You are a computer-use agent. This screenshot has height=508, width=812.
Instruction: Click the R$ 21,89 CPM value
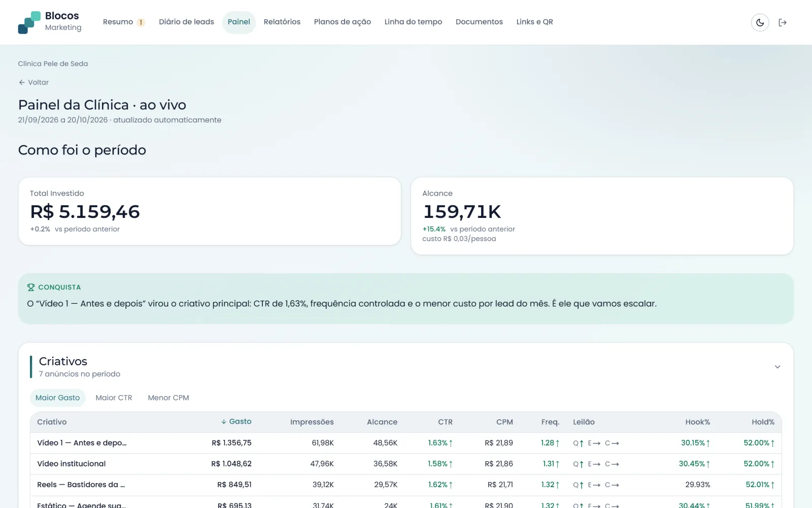point(499,443)
